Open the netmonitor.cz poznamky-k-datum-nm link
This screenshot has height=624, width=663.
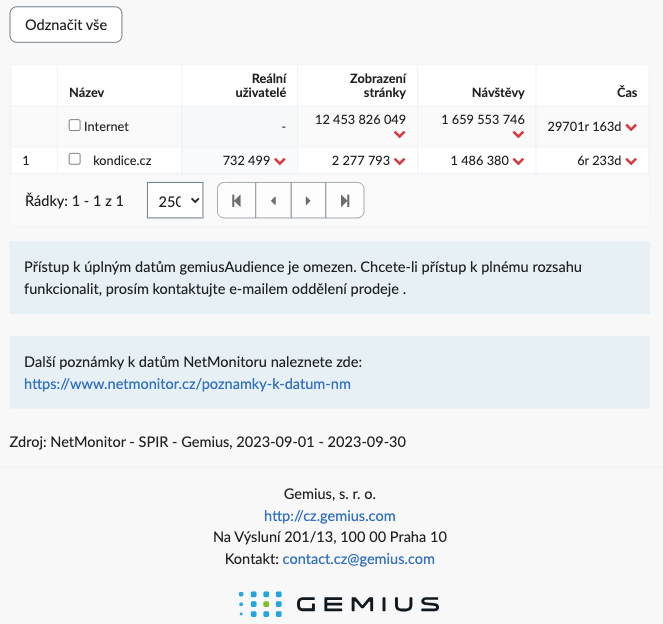187,384
